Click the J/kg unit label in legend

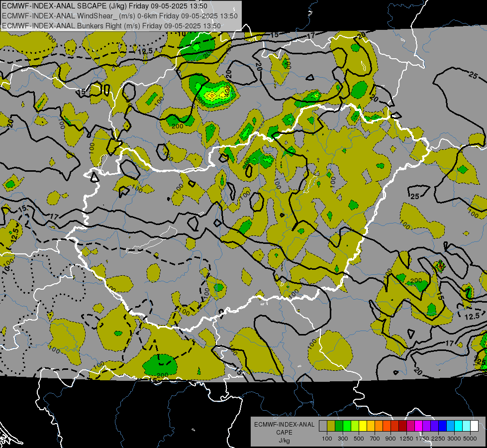point(284,441)
